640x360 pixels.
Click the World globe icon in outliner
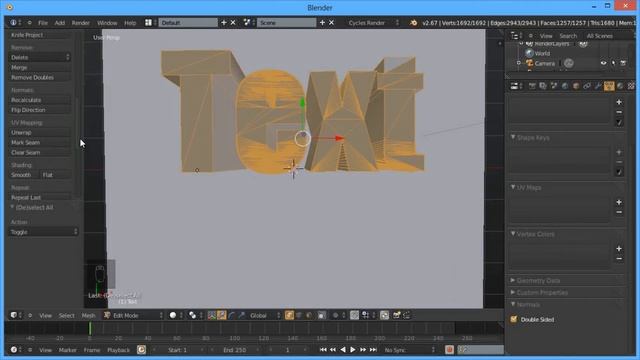(x=529, y=53)
